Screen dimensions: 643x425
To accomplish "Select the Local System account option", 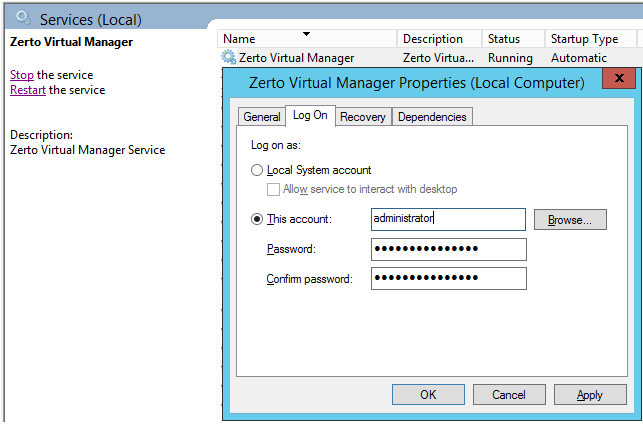I will 257,170.
